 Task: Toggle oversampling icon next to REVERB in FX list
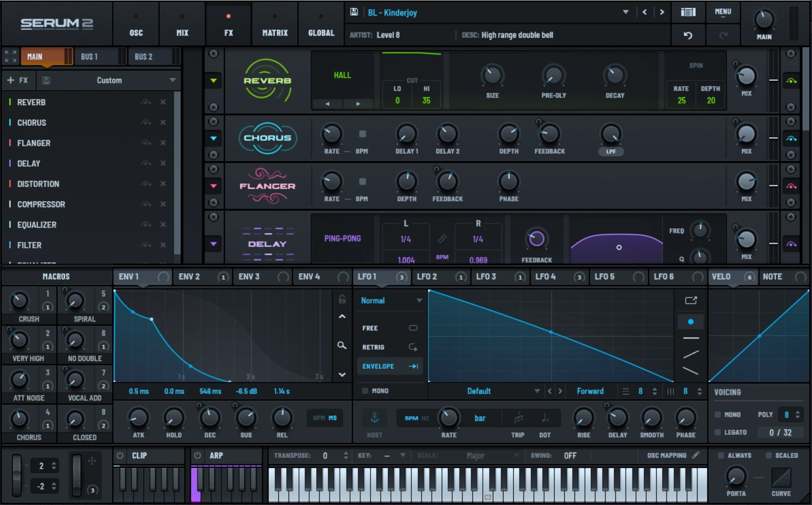pos(146,102)
